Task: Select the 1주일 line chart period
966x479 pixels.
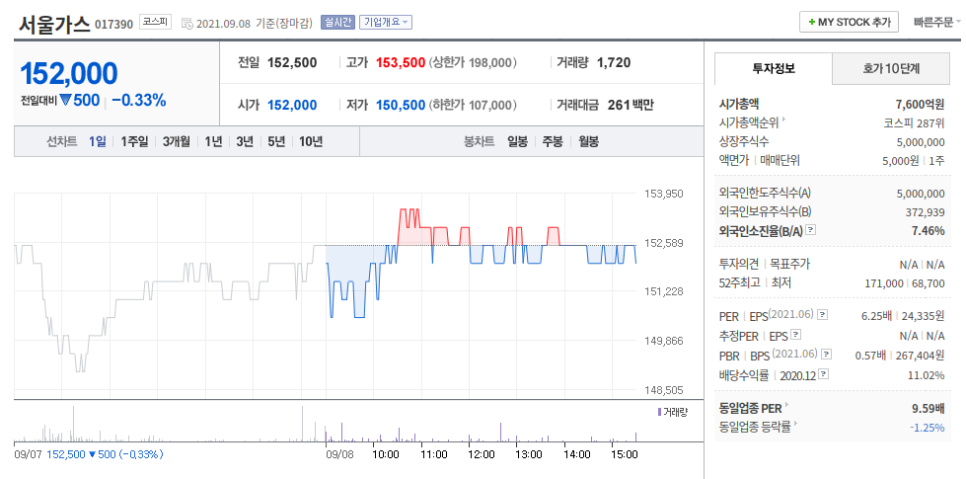Action: pos(134,142)
